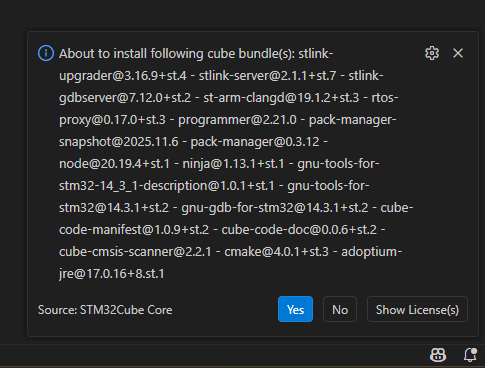Click the blue info icon in notification
This screenshot has width=485, height=368.
[46, 53]
